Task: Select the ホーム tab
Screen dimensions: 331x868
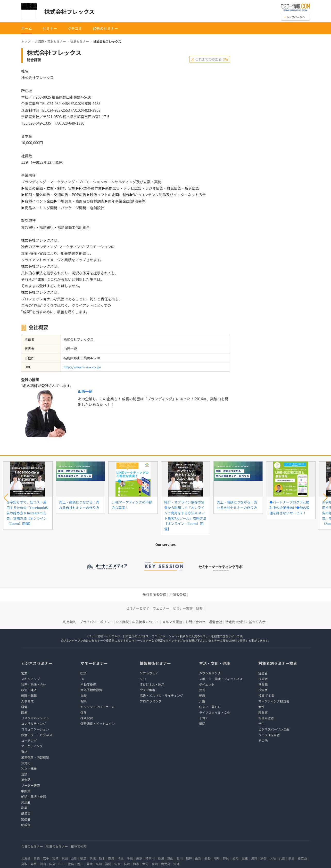Action: coord(27,29)
